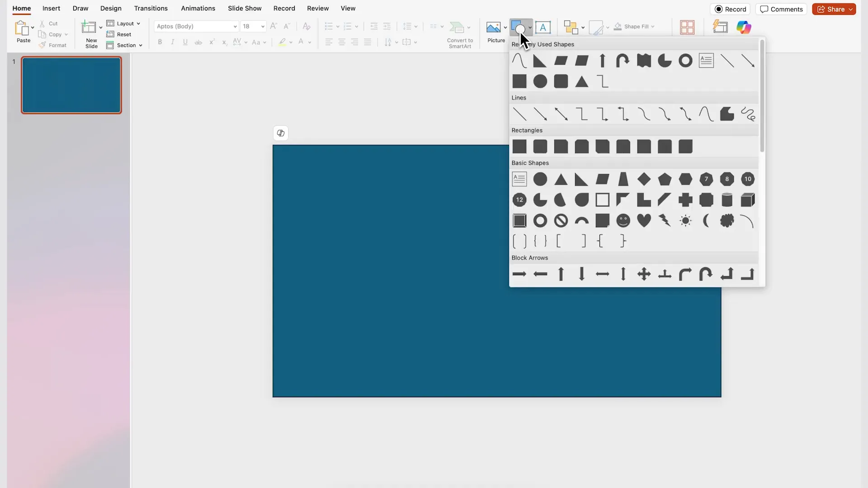Select the diamond shape in Basic Shapes

tap(644, 179)
